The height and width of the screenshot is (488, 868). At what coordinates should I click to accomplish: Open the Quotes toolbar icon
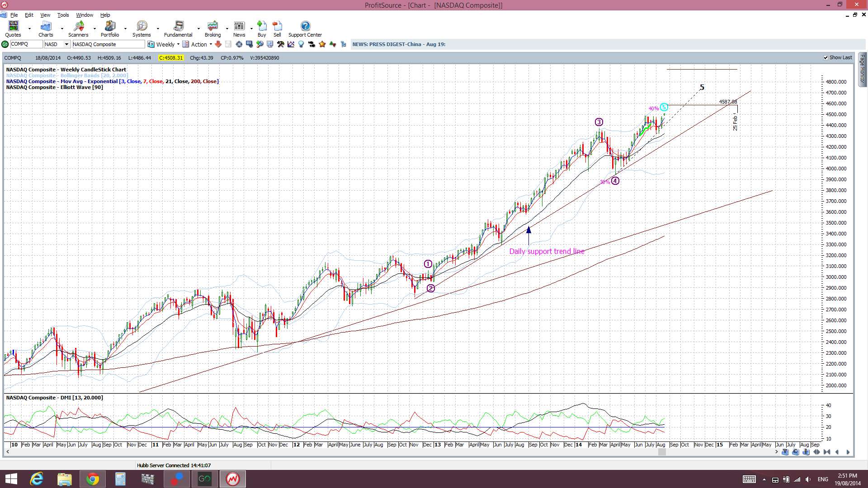click(x=13, y=29)
